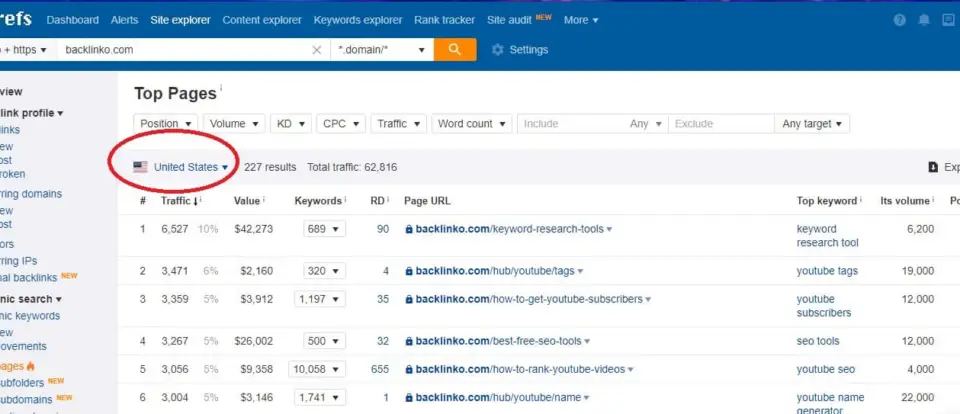
Task: Click the Ahrefs logo
Action: pyautogui.click(x=16, y=18)
